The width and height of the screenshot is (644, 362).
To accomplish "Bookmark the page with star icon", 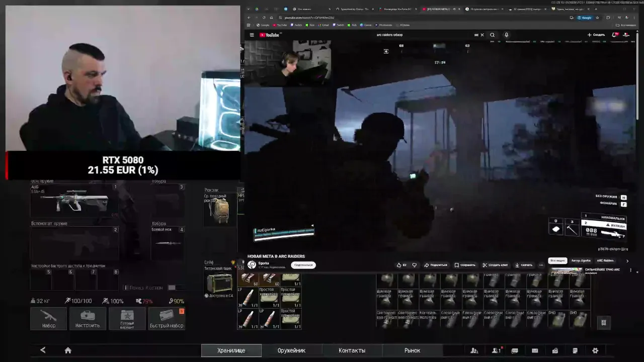I will [597, 18].
